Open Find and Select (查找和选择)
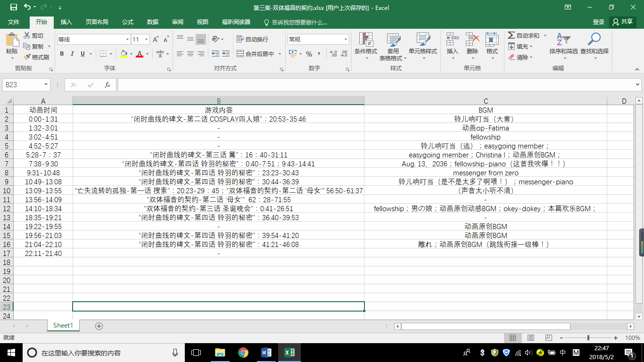 [x=594, y=46]
